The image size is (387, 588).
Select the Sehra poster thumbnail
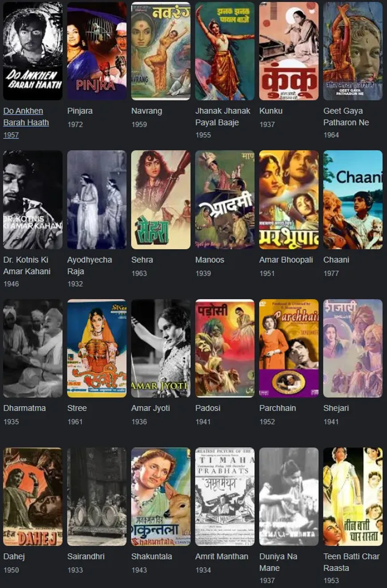(161, 199)
